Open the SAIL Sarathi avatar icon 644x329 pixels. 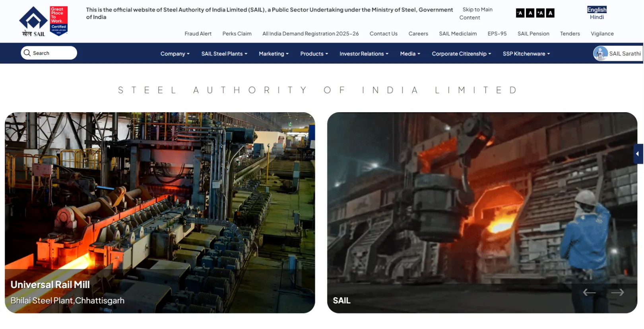click(x=600, y=53)
